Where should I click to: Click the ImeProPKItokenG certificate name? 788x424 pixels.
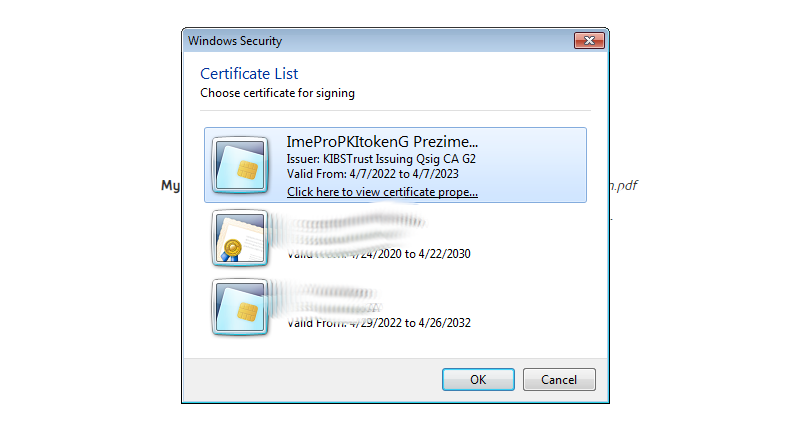382,141
